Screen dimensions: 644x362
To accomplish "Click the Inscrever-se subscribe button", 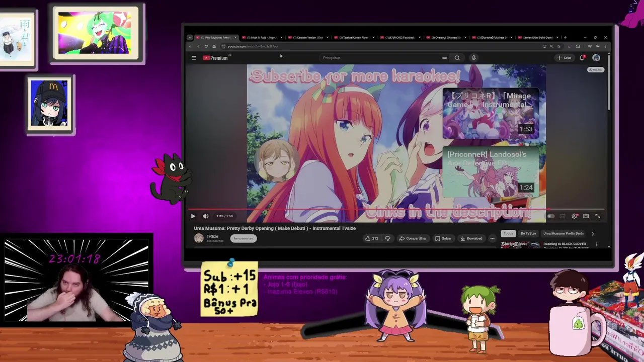I will tap(244, 238).
